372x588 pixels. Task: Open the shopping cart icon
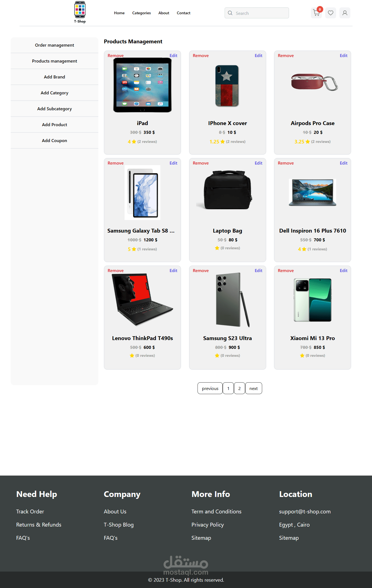point(316,13)
